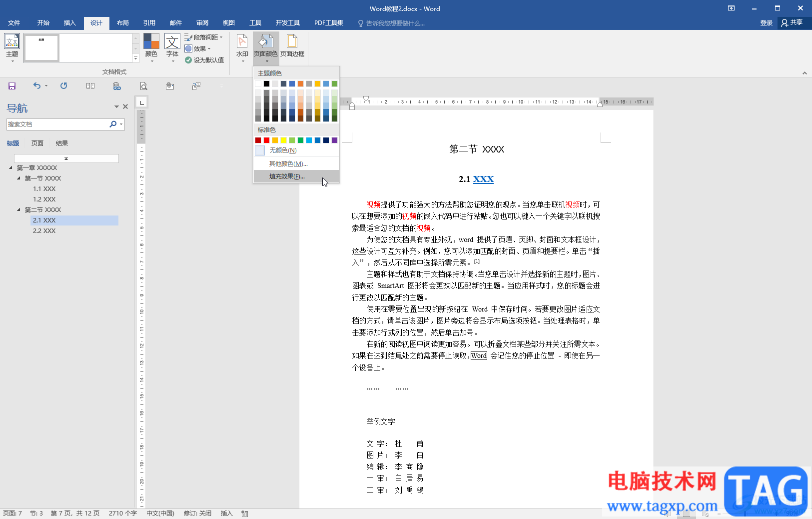The height and width of the screenshot is (519, 812).
Task: Switch to the 开始 home tab
Action: click(43, 23)
